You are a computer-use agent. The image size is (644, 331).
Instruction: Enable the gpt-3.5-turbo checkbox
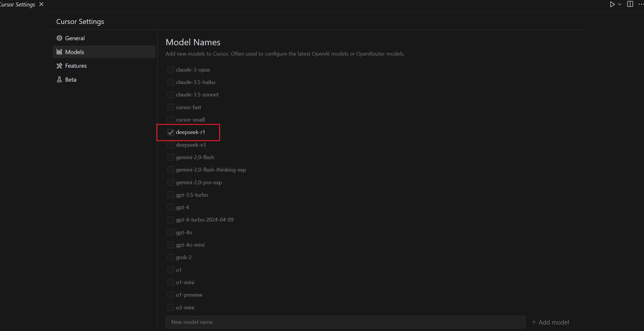(171, 195)
